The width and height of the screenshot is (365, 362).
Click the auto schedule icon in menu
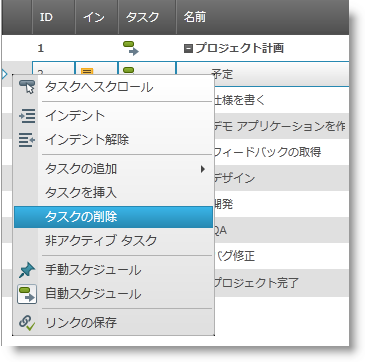(27, 294)
